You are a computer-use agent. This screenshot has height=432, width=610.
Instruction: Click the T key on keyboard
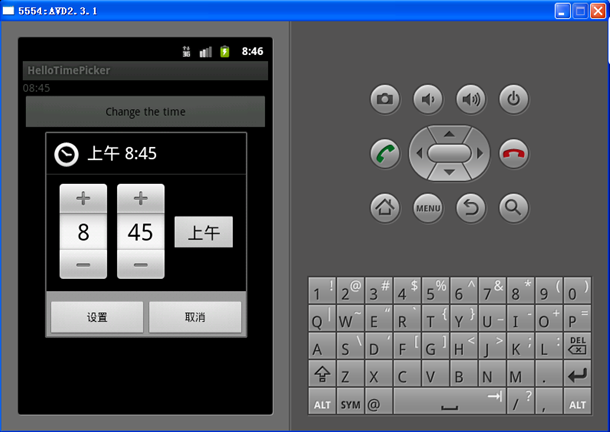435,318
